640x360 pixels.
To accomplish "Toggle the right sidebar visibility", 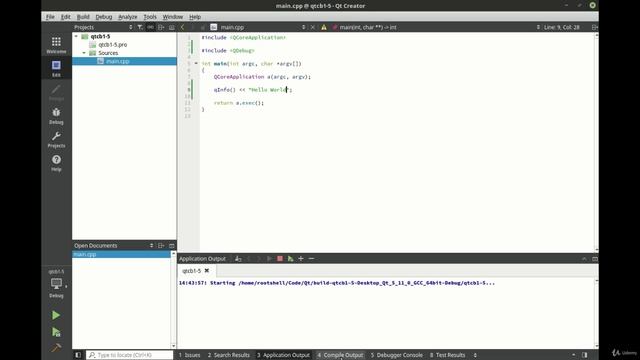I will coord(585,355).
